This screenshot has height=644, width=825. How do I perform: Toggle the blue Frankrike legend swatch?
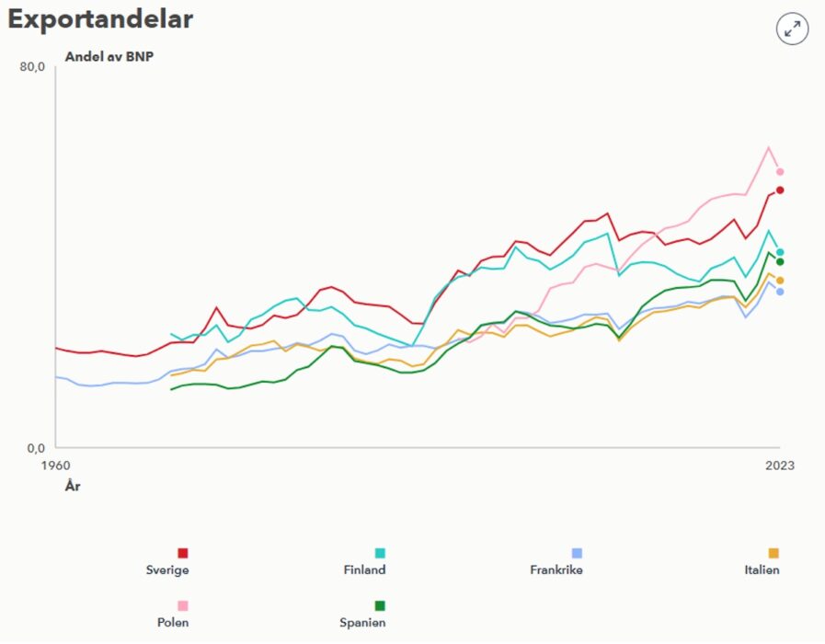(577, 553)
